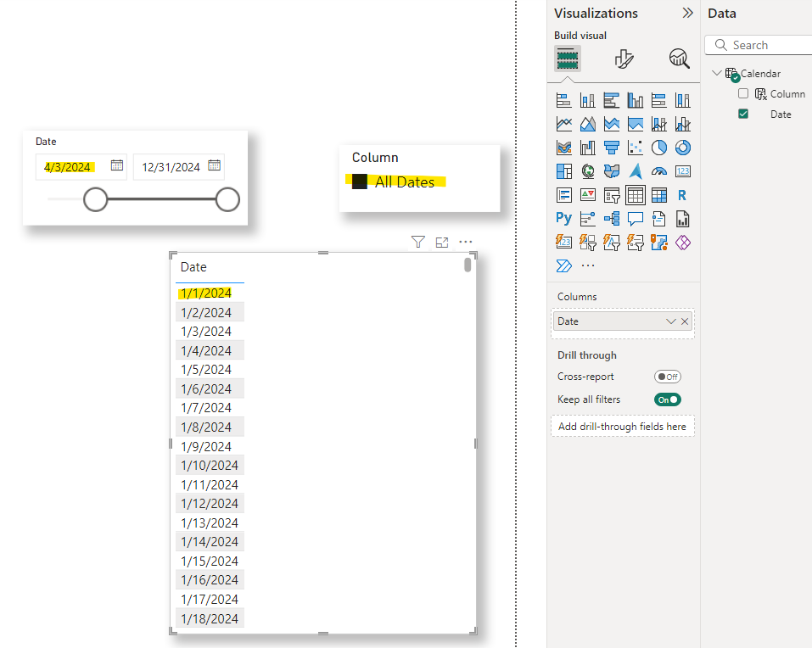Click the right date slider handle
This screenshot has height=648, width=812.
228,199
